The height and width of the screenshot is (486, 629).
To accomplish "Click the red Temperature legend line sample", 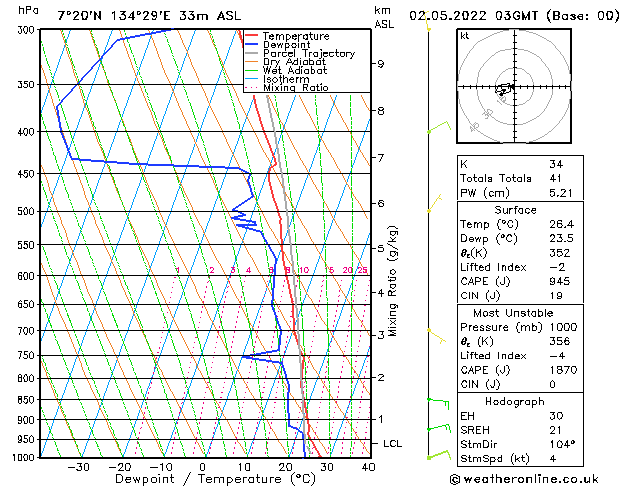I will (251, 35).
